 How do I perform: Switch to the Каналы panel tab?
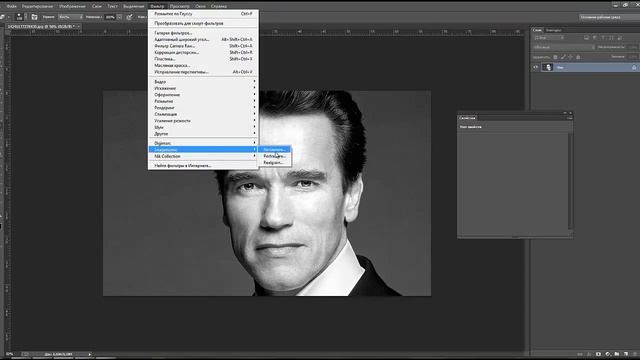553,30
